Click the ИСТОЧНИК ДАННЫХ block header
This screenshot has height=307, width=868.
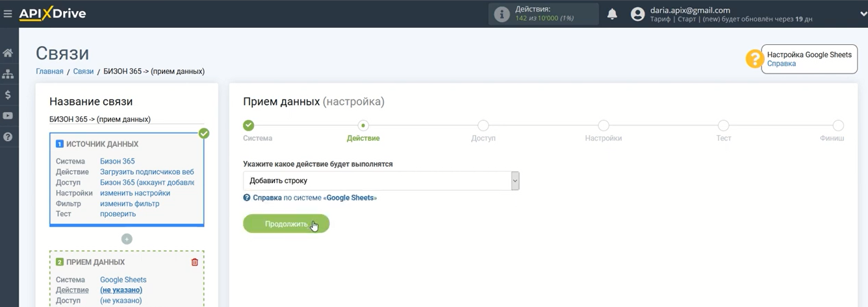pyautogui.click(x=103, y=144)
